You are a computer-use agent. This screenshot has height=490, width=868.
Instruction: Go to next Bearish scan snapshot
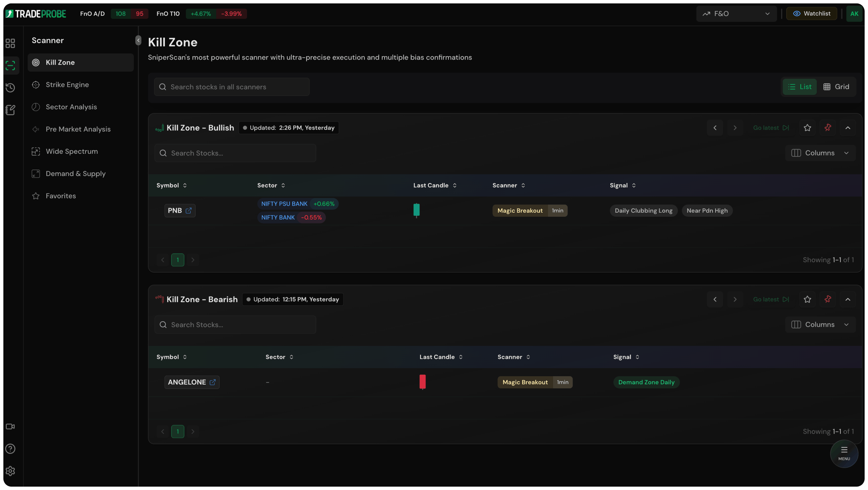pyautogui.click(x=735, y=299)
